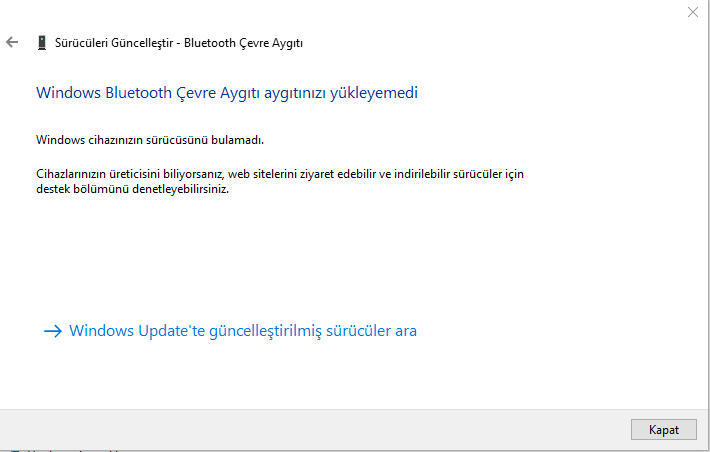Screen dimensions: 710x452
Task: Click heading 'Windows Bluetooth Çevre Aygıtı aygıtınızı yükleyemedi'
Action: coord(227,93)
